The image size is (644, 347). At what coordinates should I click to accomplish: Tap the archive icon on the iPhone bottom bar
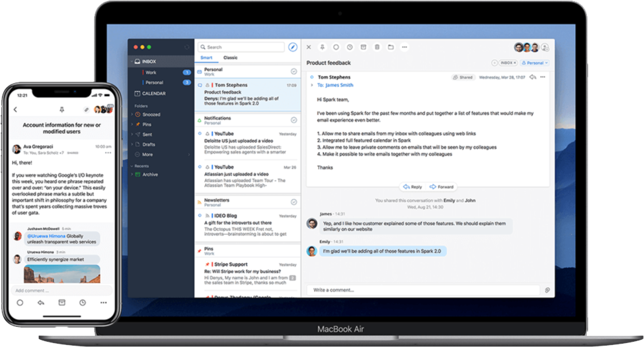point(62,303)
